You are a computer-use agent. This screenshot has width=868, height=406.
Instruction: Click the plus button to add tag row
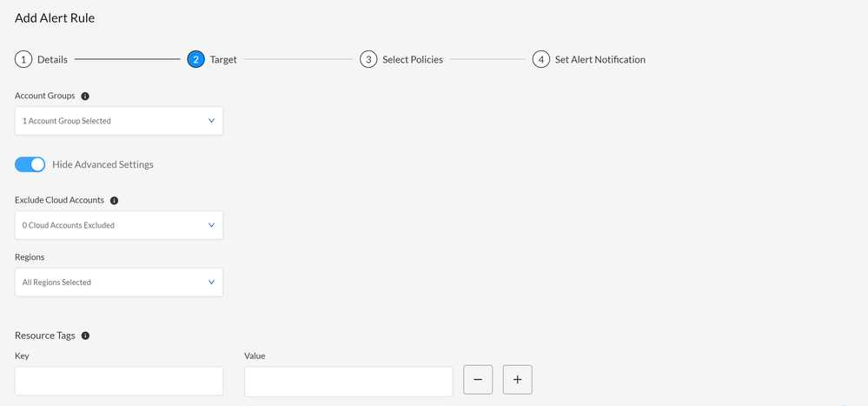point(517,380)
